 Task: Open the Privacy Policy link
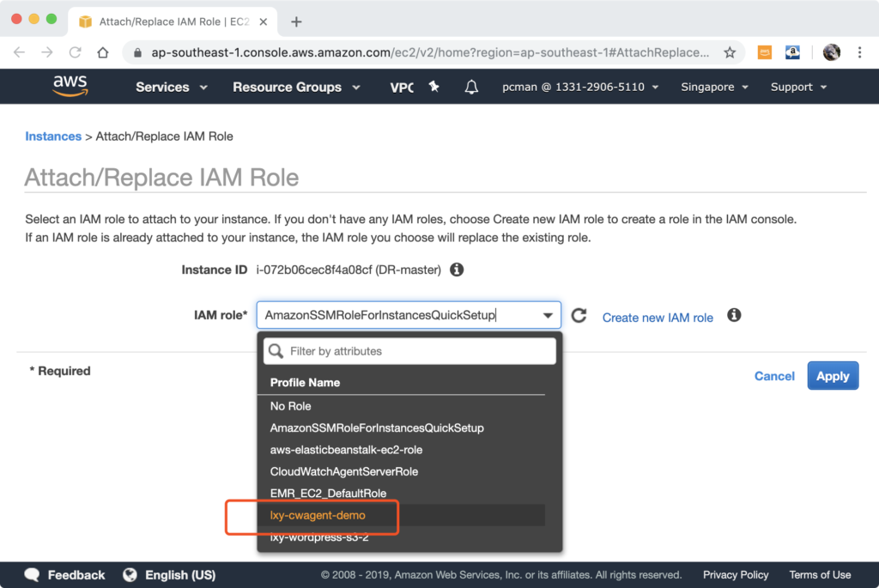[736, 574]
